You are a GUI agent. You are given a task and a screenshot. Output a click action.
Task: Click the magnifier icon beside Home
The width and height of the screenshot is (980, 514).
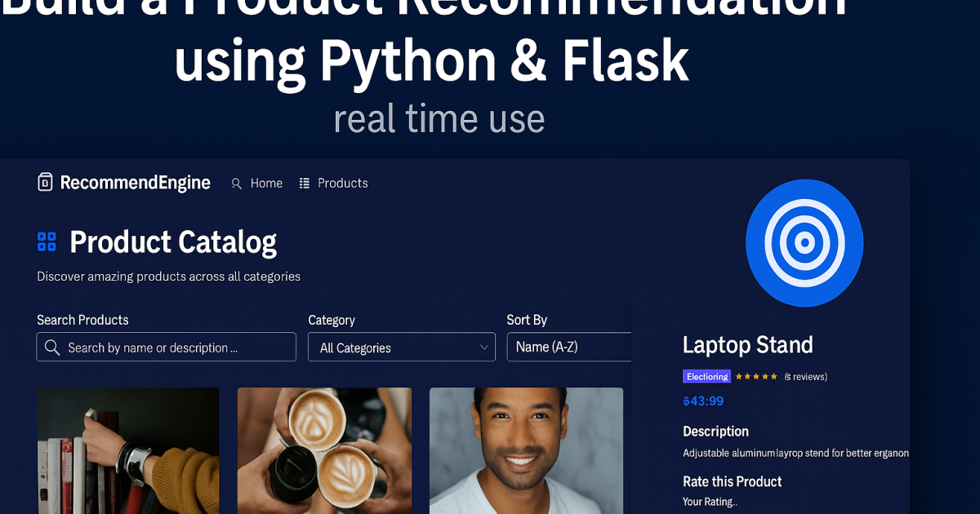tap(237, 184)
